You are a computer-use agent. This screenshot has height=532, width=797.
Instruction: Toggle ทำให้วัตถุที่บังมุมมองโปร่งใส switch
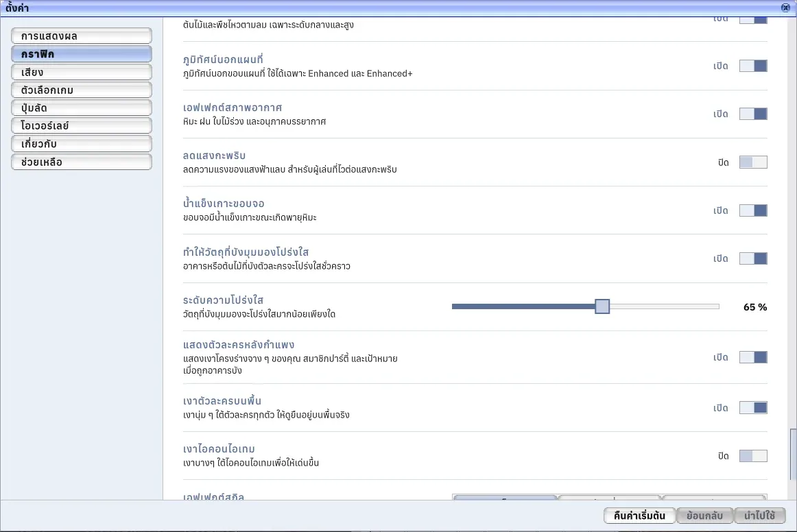pos(753,258)
